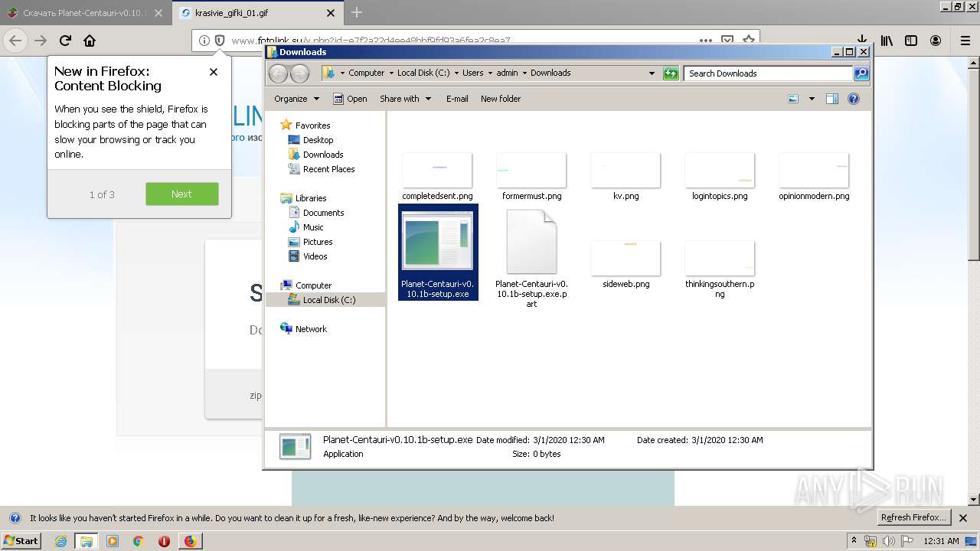The width and height of the screenshot is (980, 551).
Task: Click Next in Content Blocking tour
Action: coord(182,194)
